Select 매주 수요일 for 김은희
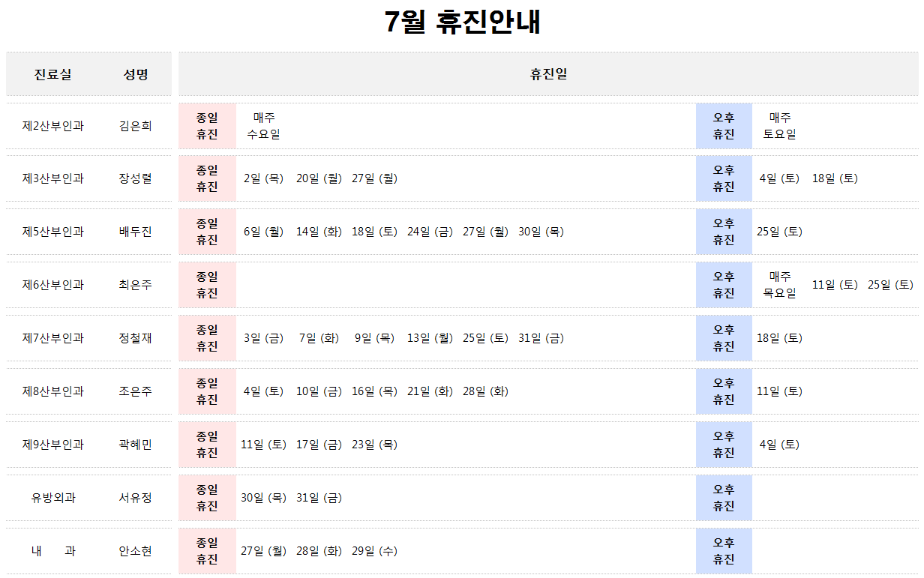Image resolution: width=924 pixels, height=578 pixels. click(x=264, y=126)
